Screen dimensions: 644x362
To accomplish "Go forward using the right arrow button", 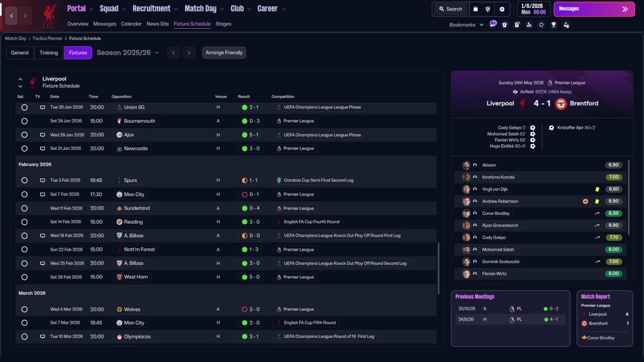I will (25, 16).
